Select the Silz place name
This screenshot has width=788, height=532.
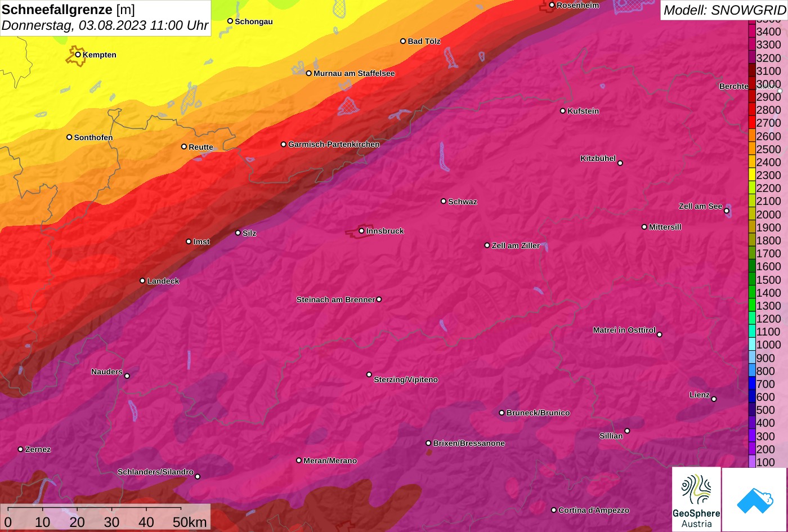pyautogui.click(x=249, y=233)
